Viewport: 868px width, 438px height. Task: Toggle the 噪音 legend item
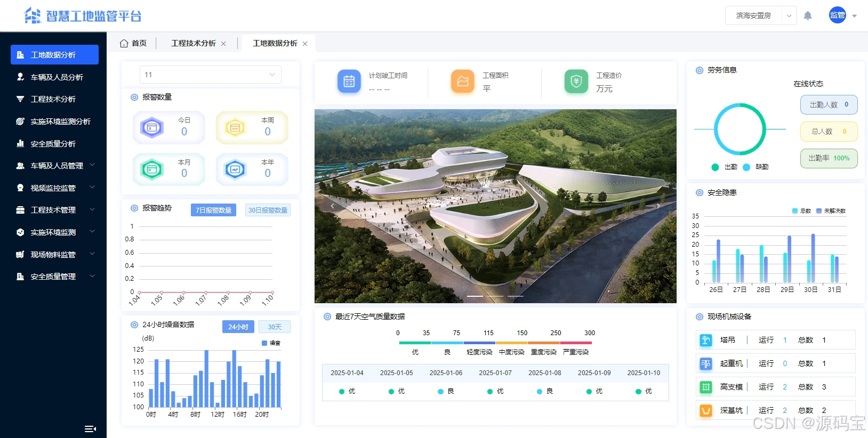(271, 343)
